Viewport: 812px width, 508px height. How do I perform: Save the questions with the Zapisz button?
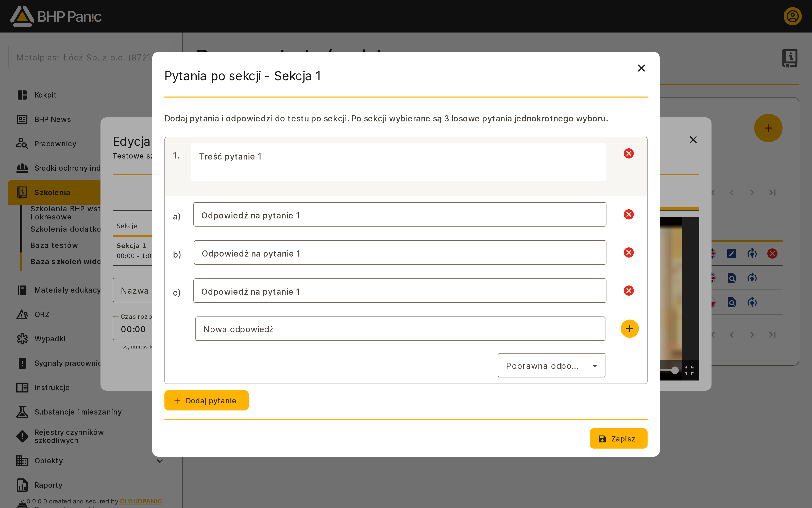(618, 438)
